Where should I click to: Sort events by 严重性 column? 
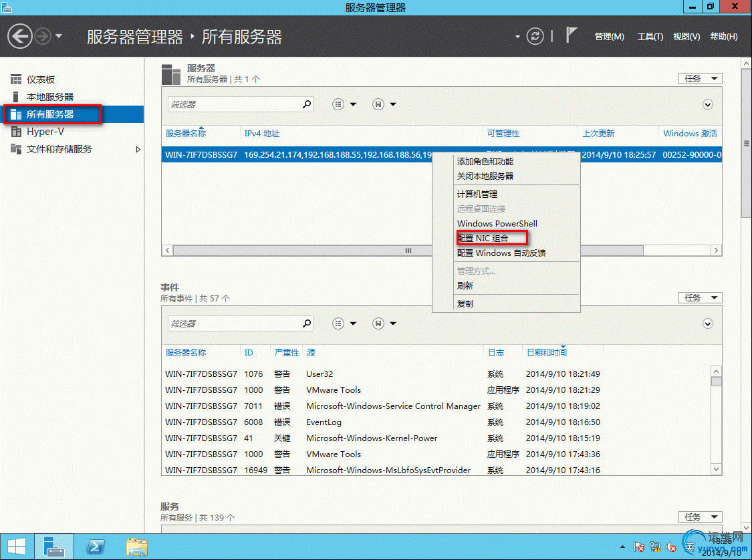click(287, 352)
